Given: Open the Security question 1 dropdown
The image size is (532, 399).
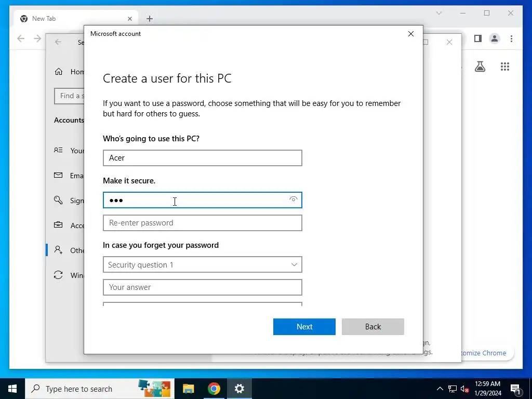Looking at the screenshot, I should tap(203, 264).
